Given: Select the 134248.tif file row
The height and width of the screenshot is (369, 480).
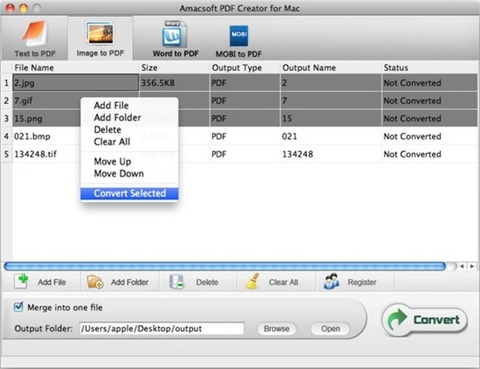Looking at the screenshot, I should point(239,154).
